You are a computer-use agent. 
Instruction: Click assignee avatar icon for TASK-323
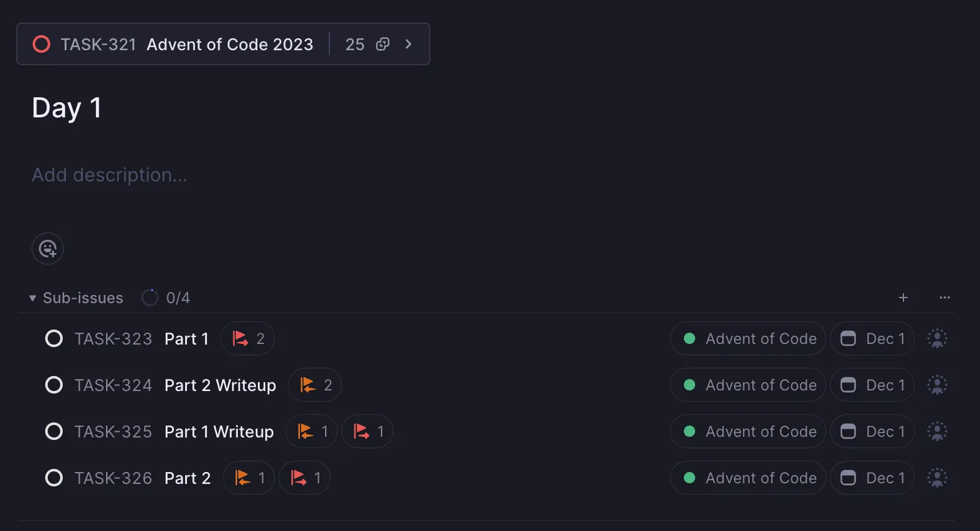[x=937, y=338]
